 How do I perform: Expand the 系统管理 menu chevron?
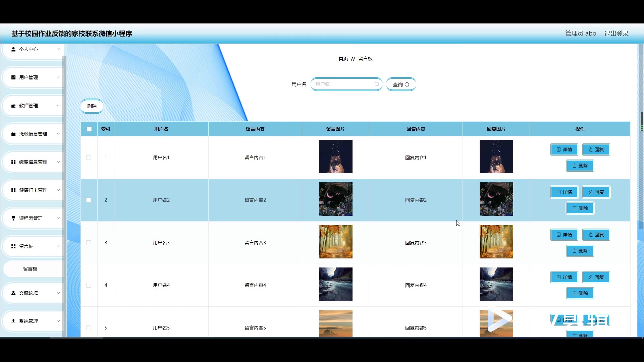coord(58,321)
